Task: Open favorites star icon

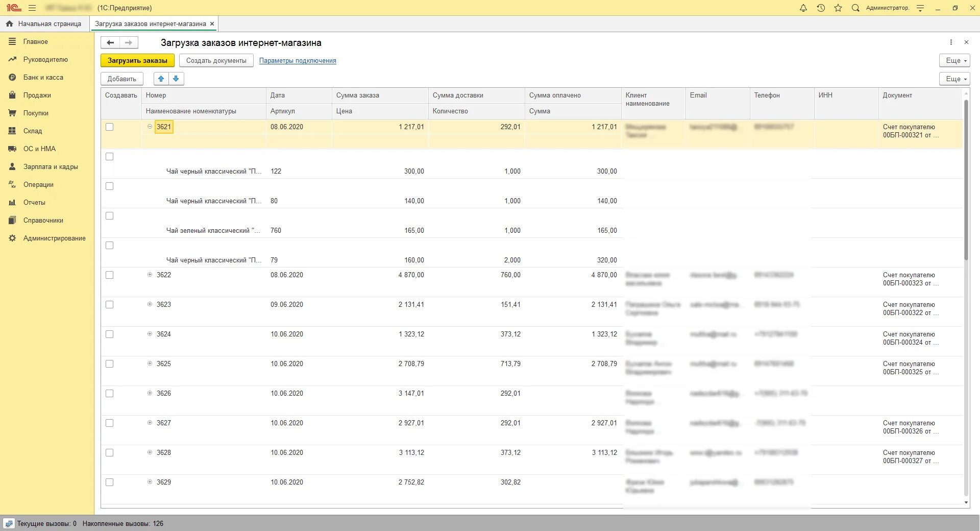Action: tap(838, 8)
